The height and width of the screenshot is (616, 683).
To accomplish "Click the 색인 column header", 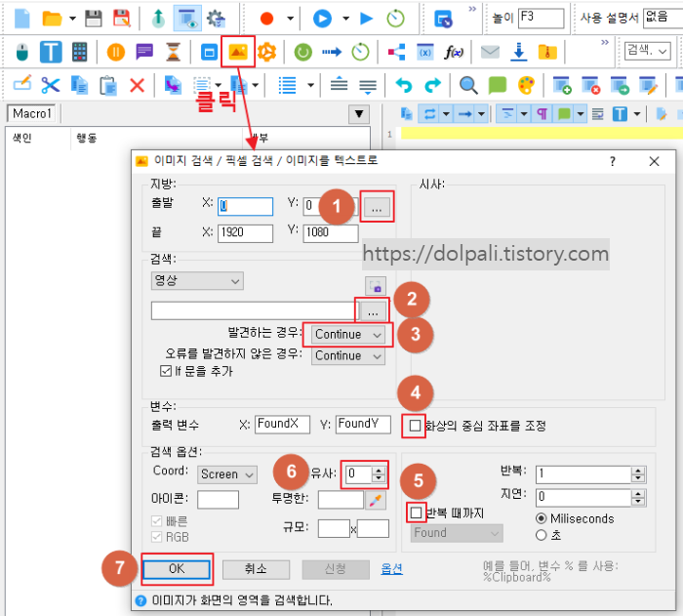I will tap(21, 139).
